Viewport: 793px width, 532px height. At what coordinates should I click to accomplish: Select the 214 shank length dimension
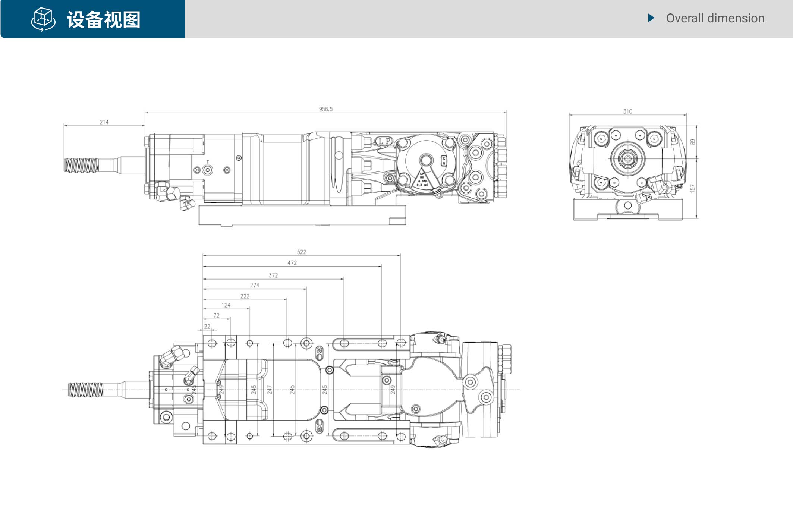pos(104,122)
